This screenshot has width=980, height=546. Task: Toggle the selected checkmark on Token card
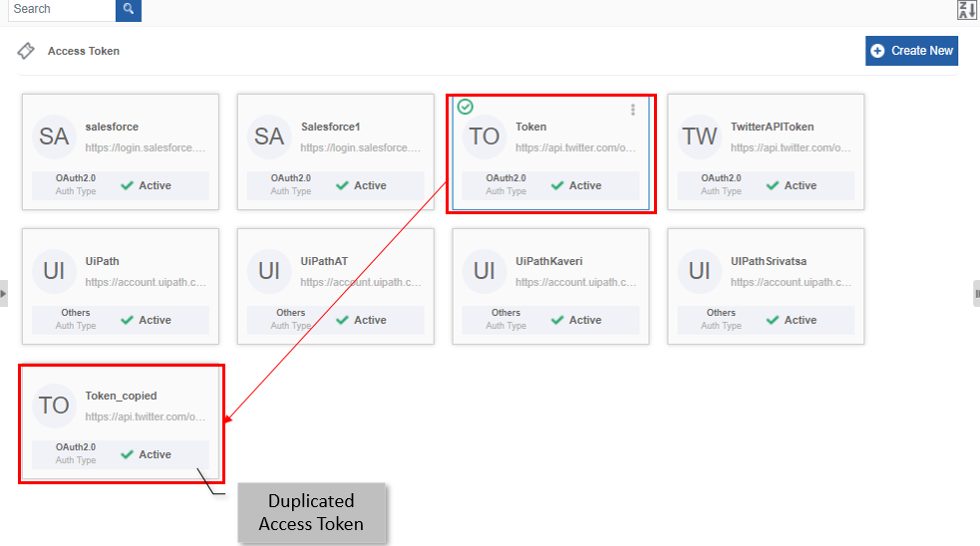click(x=465, y=107)
